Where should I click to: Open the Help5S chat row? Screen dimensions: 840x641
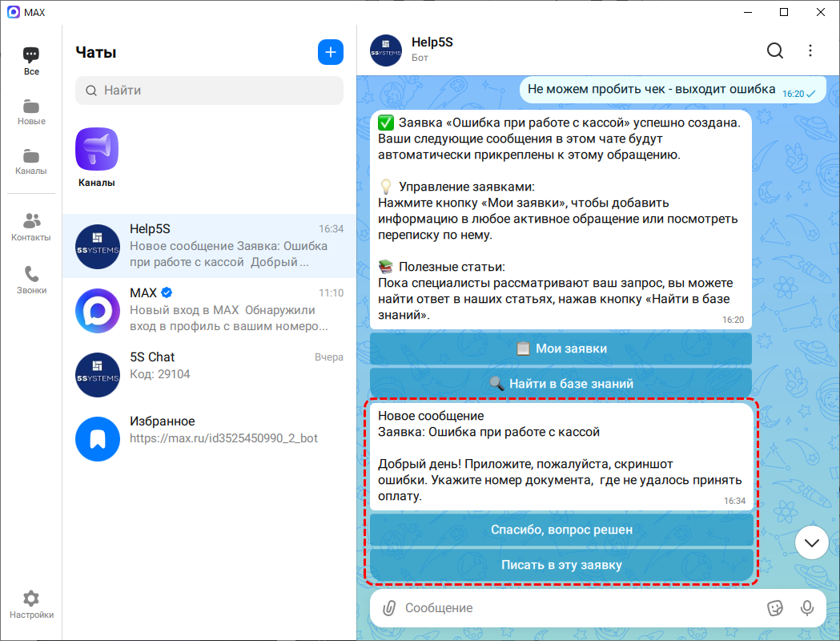(x=210, y=246)
